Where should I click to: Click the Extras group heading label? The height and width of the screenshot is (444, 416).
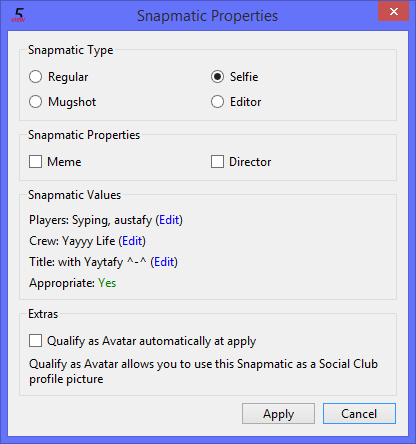click(x=43, y=314)
